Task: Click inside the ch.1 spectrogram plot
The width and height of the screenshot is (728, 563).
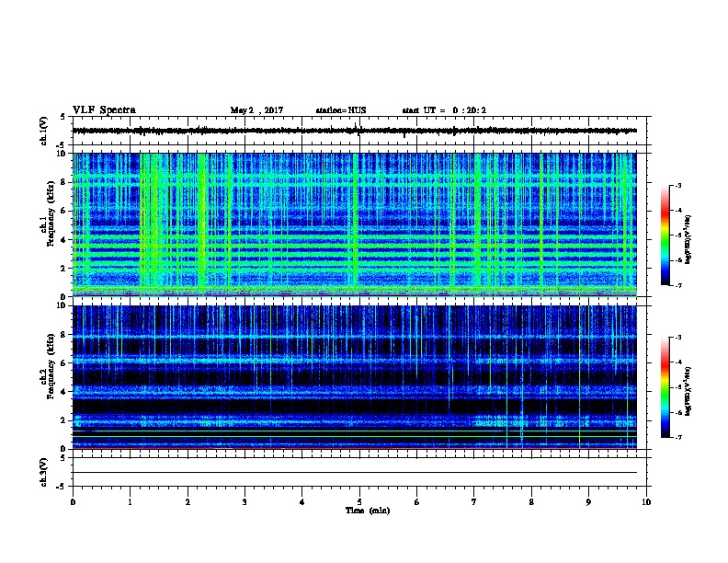Action: point(355,224)
